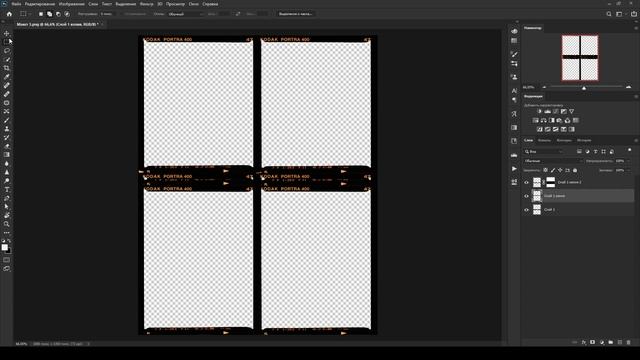
Task: Open search with the magnifier icon top-right
Action: (x=609, y=14)
